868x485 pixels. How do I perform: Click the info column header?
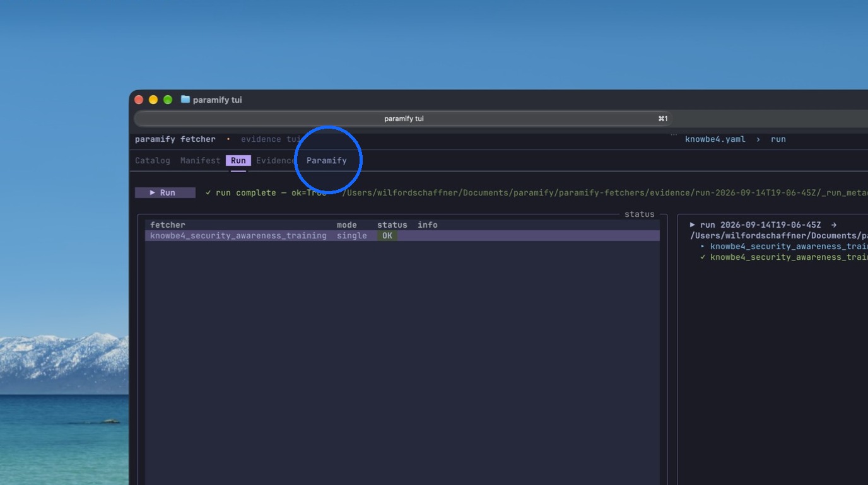(x=428, y=225)
